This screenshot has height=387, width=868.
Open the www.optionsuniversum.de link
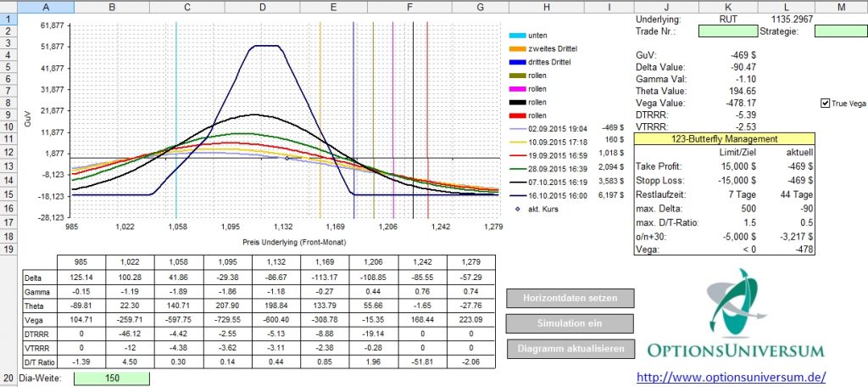pos(732,376)
